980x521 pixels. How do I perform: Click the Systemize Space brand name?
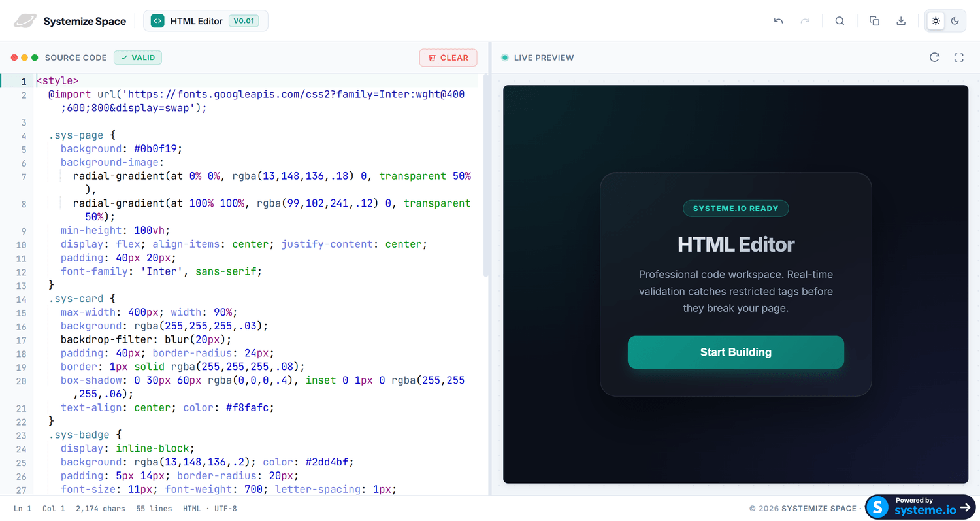click(85, 21)
